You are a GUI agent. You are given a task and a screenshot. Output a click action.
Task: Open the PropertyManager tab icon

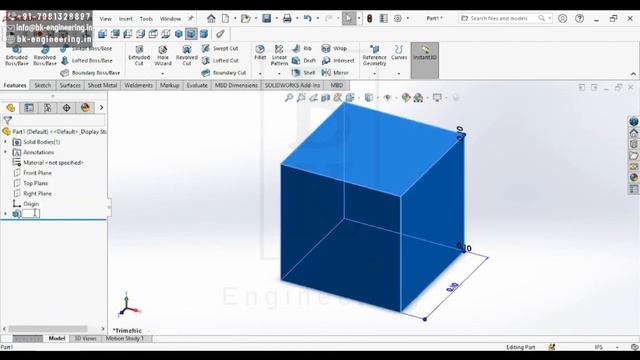29,108
